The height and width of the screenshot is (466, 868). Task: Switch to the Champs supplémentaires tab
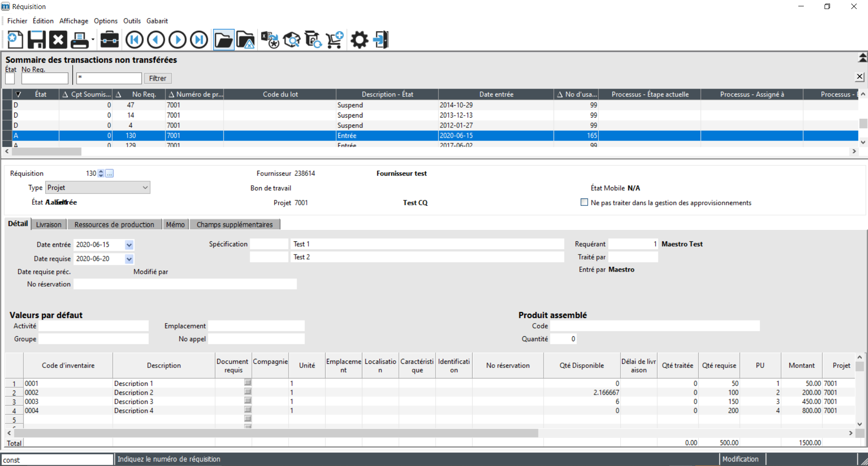pyautogui.click(x=235, y=225)
